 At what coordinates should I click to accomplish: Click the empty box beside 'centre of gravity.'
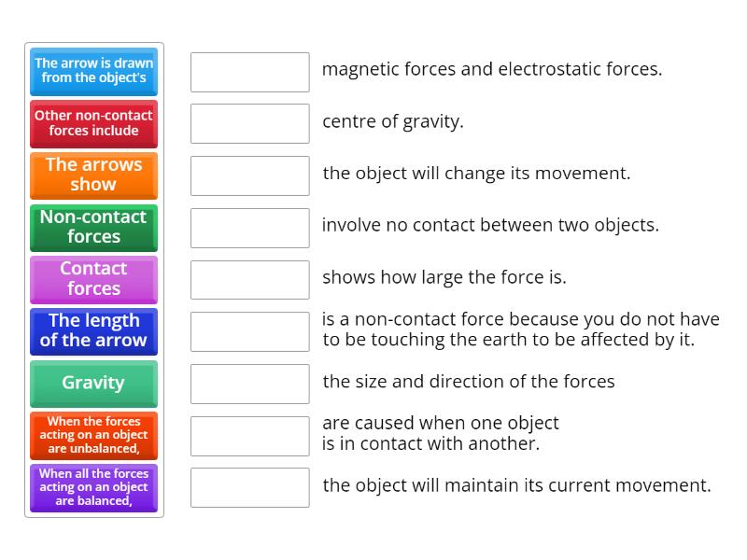click(249, 121)
